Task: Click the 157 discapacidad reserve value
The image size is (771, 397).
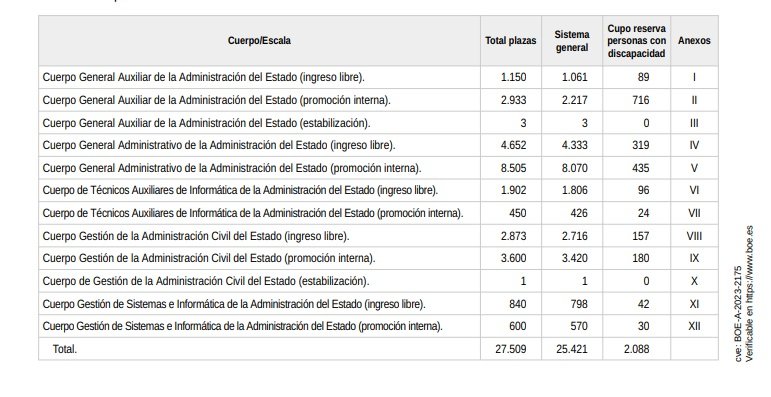Action: [x=641, y=236]
